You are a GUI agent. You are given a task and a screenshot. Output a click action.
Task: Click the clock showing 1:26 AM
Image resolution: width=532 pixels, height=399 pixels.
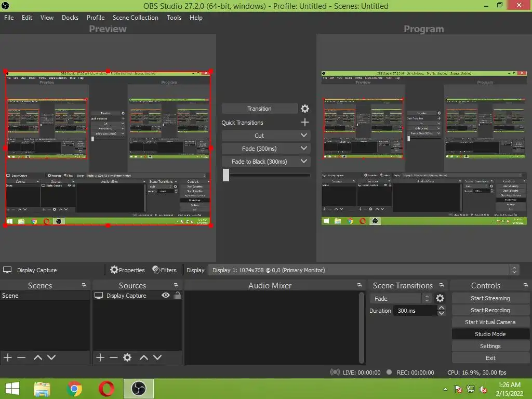click(x=509, y=385)
